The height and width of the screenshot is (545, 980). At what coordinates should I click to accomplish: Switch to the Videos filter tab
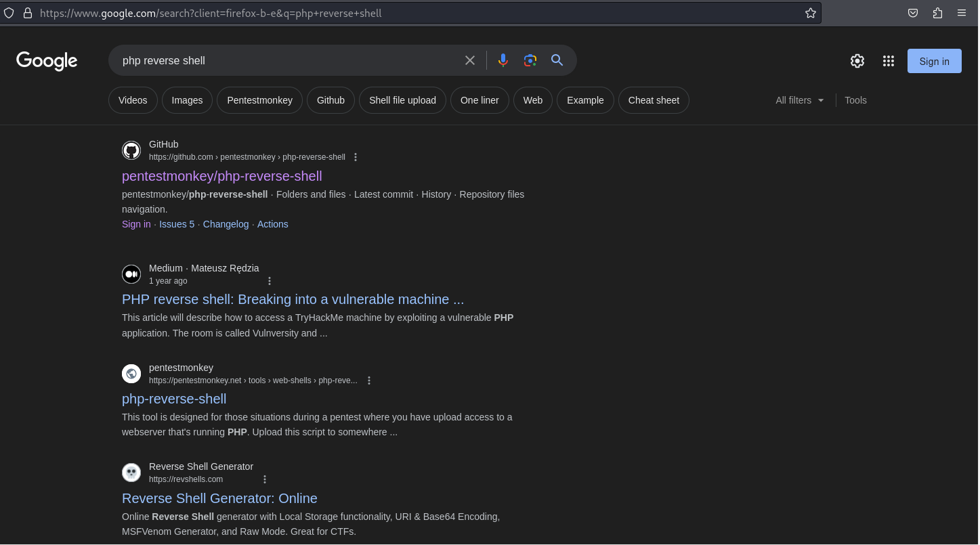133,100
